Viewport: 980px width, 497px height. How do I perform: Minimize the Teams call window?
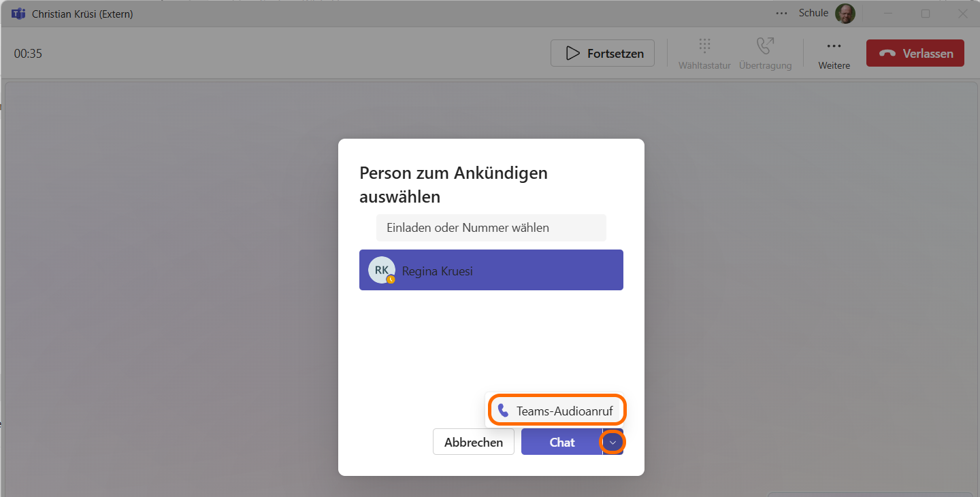tap(888, 14)
